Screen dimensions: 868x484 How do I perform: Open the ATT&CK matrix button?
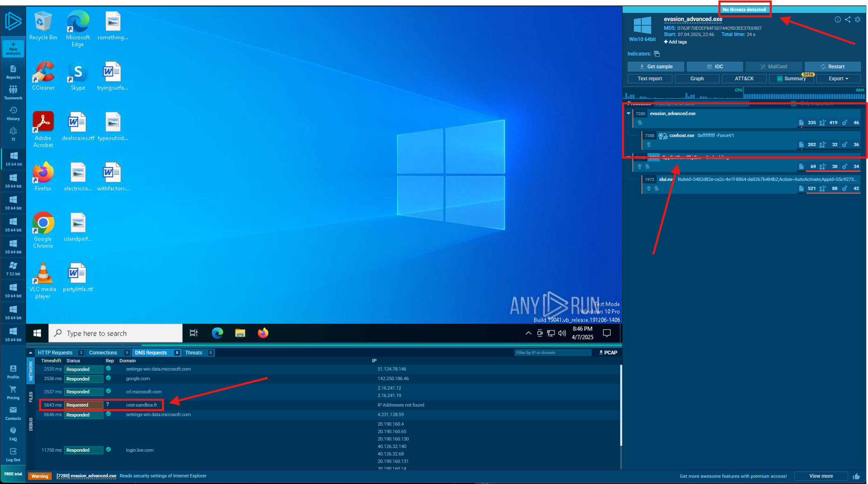[x=744, y=79]
